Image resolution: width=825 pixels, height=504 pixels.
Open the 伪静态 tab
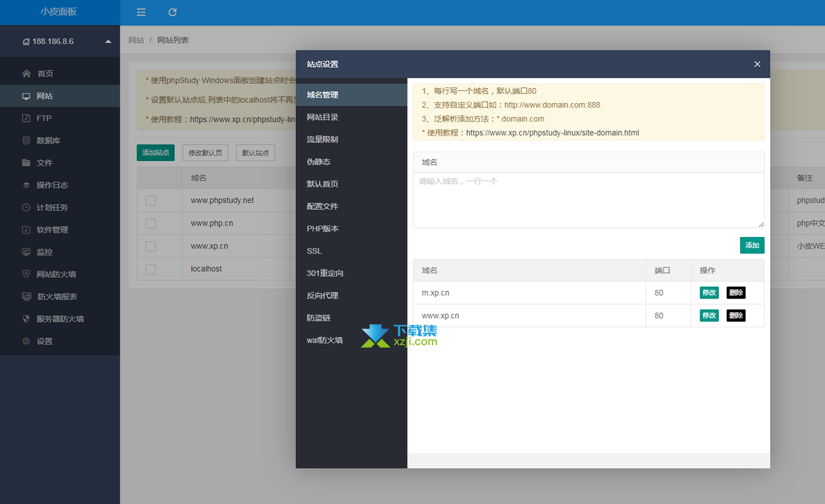[x=351, y=162]
